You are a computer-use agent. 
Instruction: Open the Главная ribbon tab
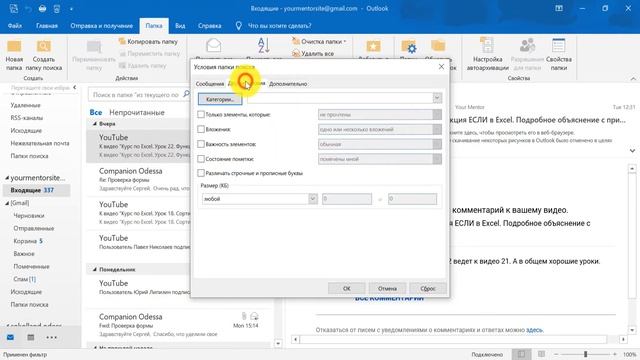[x=47, y=26]
